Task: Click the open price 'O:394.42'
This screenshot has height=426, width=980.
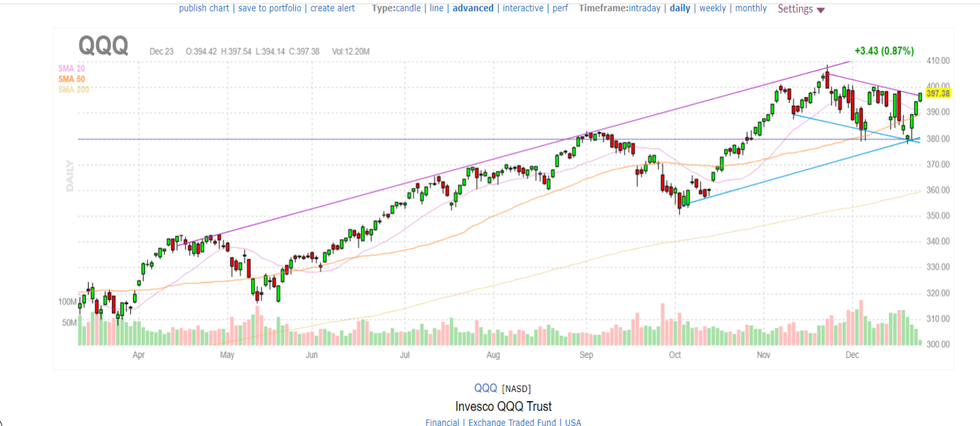Action: point(201,52)
